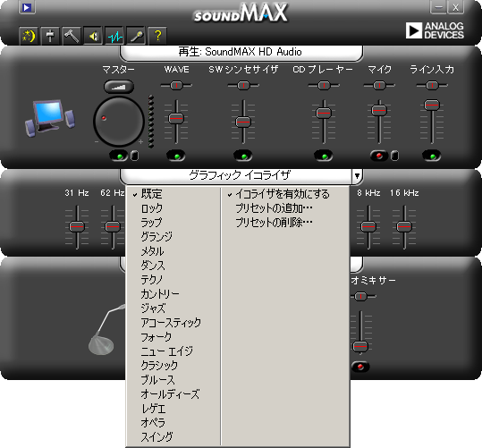Click the computer with speakers icon
This screenshot has width=482, height=448.
50,118
